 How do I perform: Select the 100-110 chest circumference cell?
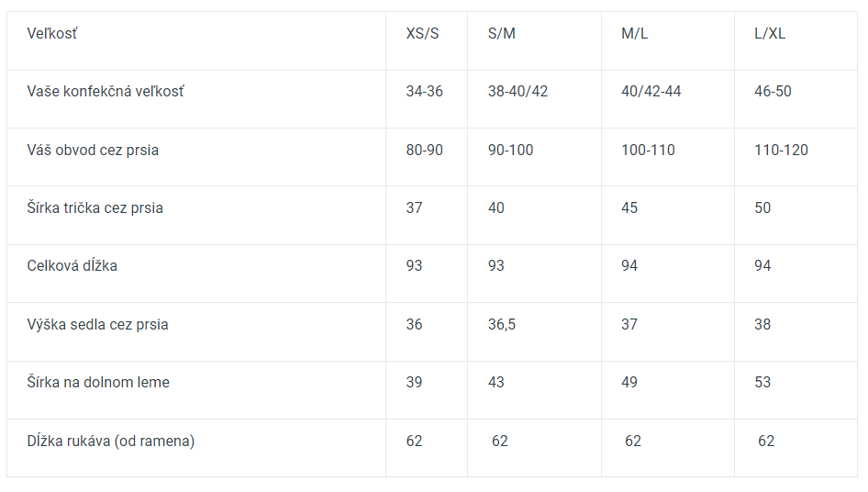648,150
